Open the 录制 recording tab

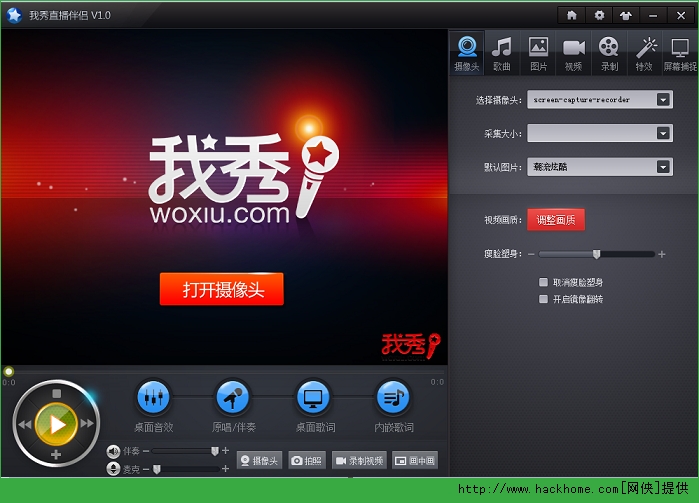click(609, 54)
